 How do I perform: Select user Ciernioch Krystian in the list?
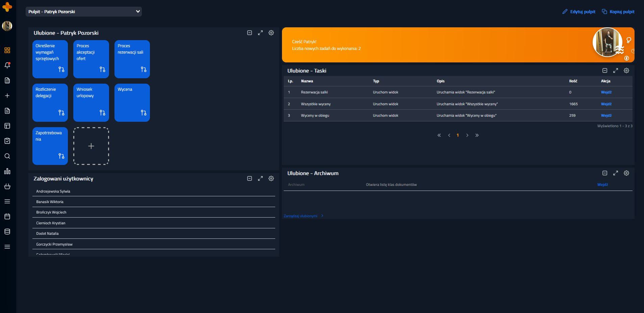tap(154, 223)
